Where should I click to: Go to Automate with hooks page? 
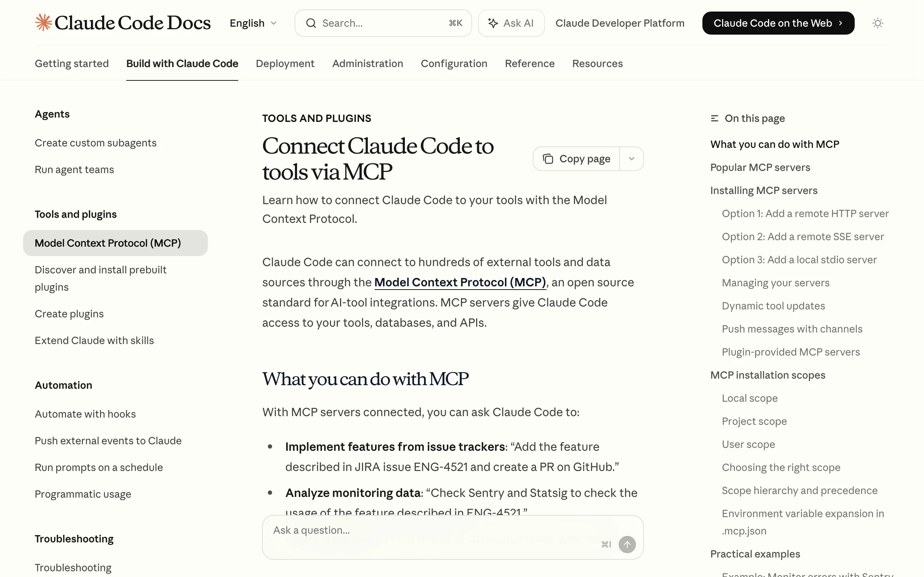click(85, 414)
